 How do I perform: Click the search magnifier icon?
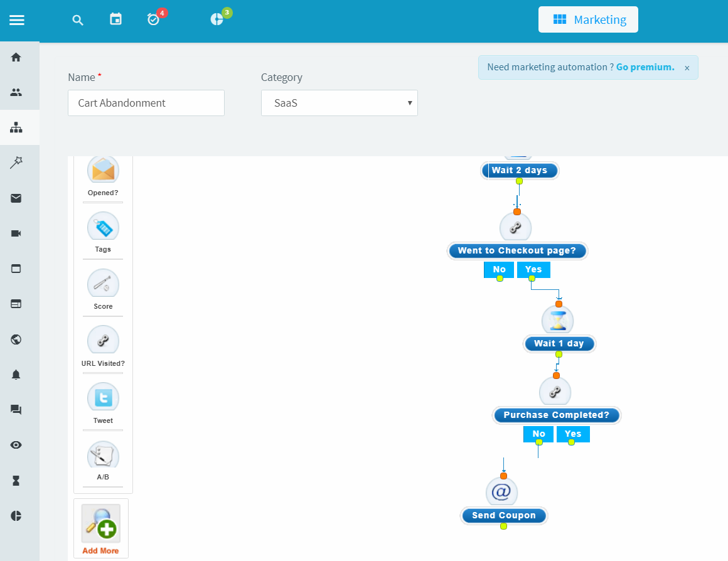tap(78, 20)
